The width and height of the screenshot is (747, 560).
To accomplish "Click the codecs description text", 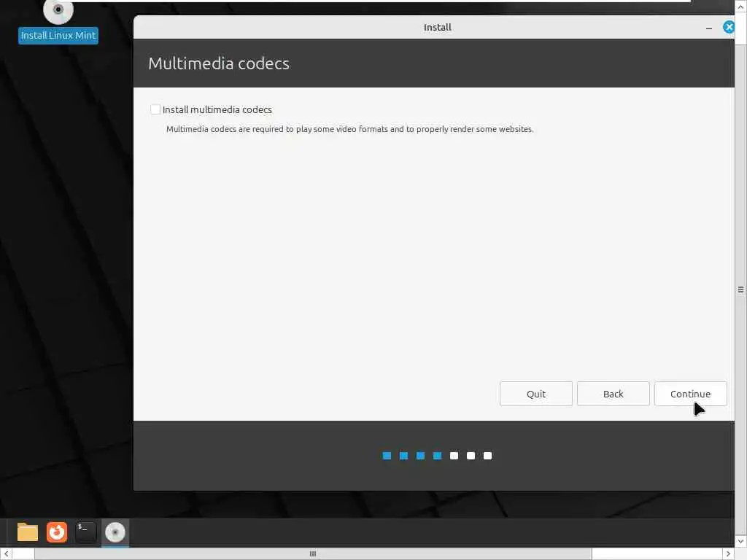I will (x=349, y=129).
